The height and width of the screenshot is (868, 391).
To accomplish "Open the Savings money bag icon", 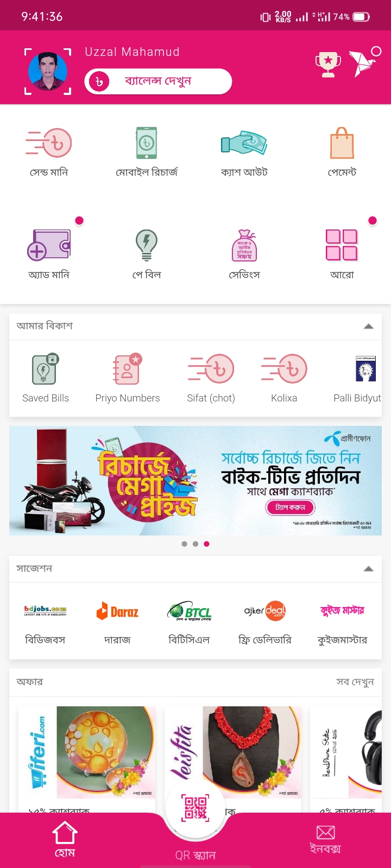I will [244, 245].
